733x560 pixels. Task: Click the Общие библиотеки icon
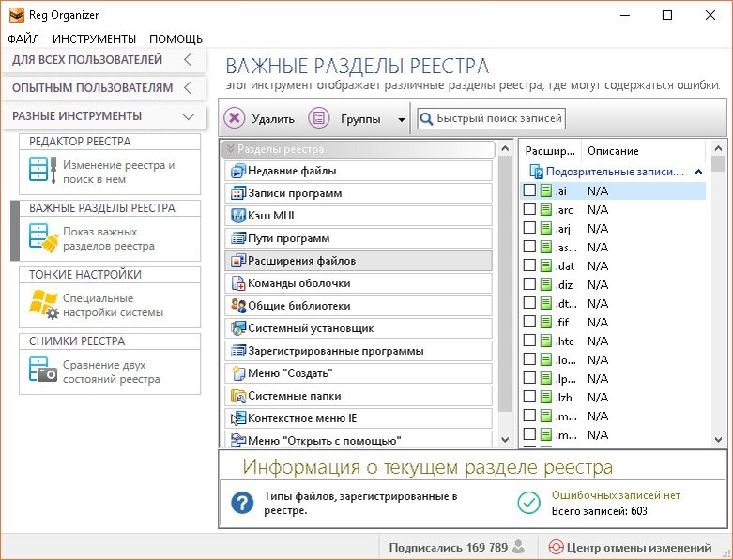pyautogui.click(x=238, y=306)
